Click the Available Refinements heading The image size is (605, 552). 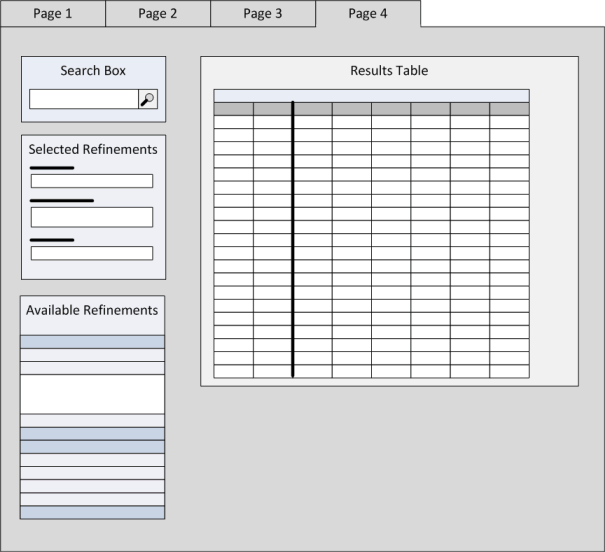click(92, 310)
